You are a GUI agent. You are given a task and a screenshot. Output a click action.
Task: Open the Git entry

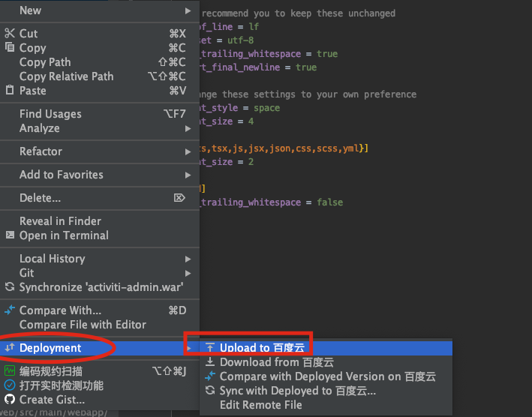(99, 273)
